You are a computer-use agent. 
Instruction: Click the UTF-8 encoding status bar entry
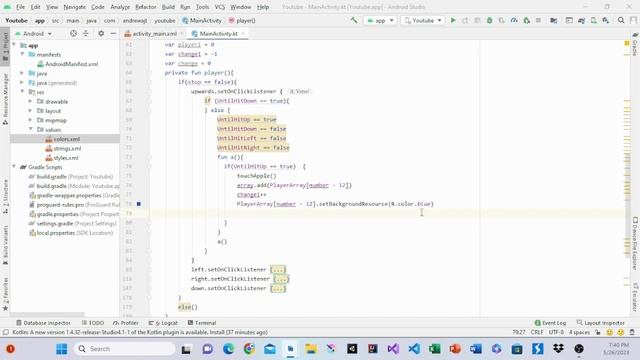556,332
